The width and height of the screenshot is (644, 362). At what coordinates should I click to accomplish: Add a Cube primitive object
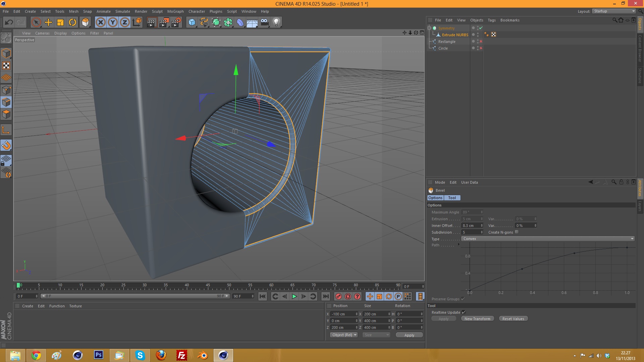(192, 22)
